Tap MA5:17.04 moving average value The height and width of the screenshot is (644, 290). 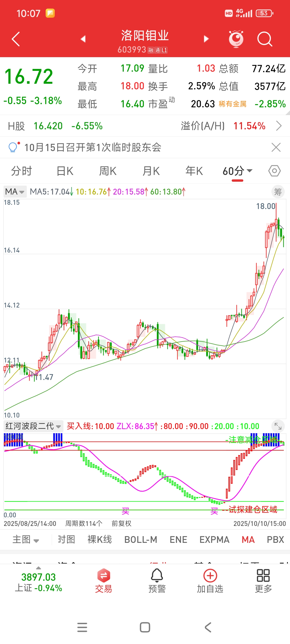pos(50,192)
